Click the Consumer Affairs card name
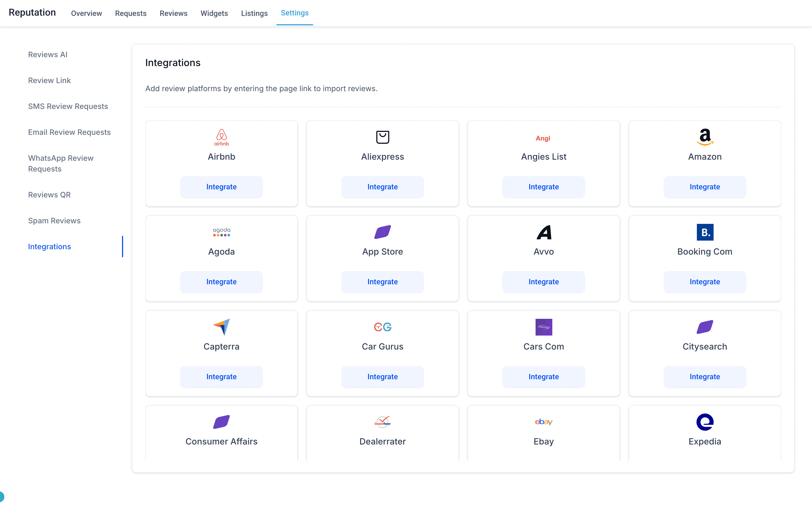Viewport: 812px width, 513px height. (221, 442)
